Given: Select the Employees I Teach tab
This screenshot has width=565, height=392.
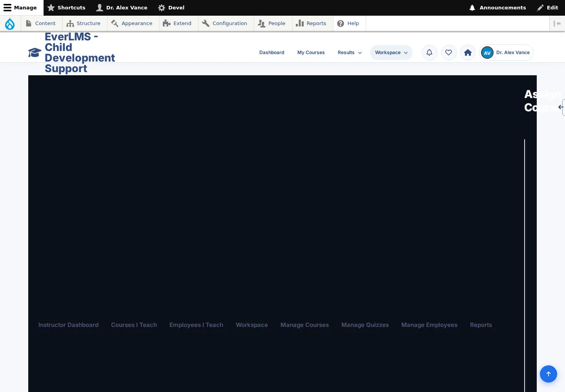Looking at the screenshot, I should [196, 325].
